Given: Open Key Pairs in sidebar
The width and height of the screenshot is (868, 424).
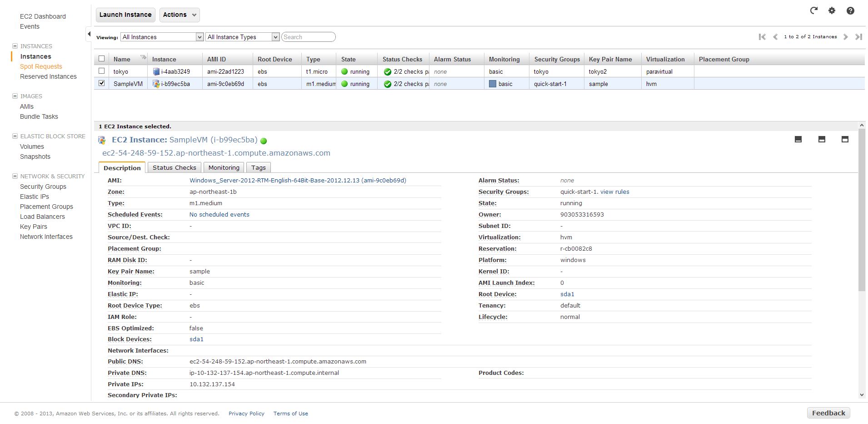Looking at the screenshot, I should [34, 227].
